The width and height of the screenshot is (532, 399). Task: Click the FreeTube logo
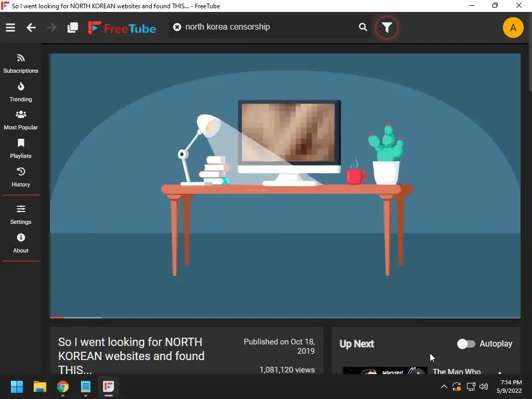(x=122, y=28)
